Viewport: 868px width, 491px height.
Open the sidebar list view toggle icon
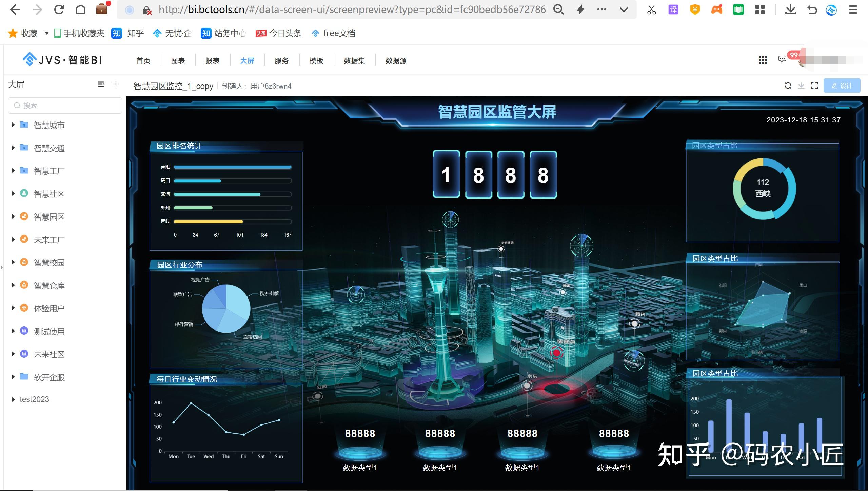coord(101,84)
